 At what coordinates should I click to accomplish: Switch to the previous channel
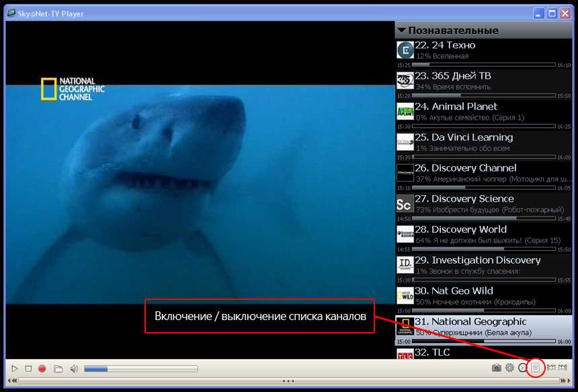pos(550,367)
